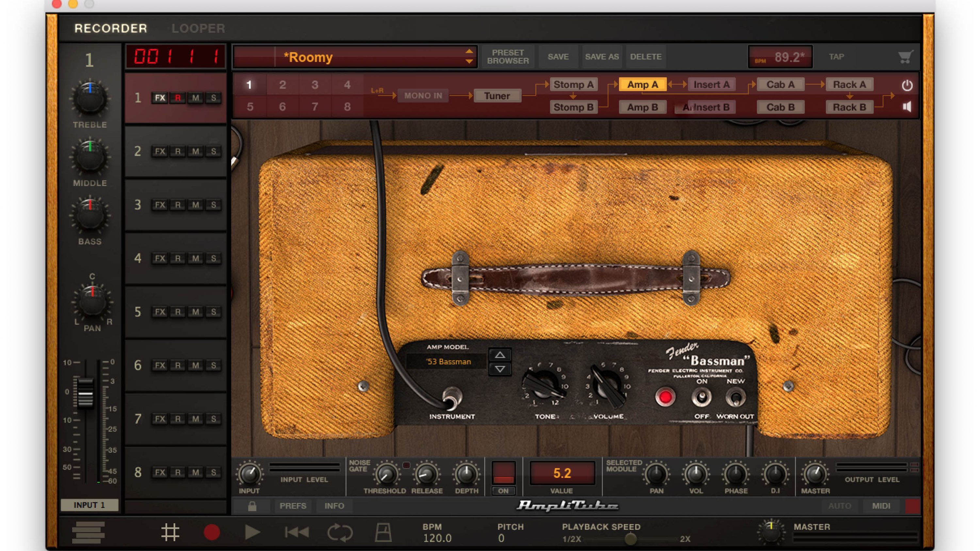Open the Stomp A effects section
This screenshot has height=551, width=980.
click(x=572, y=84)
